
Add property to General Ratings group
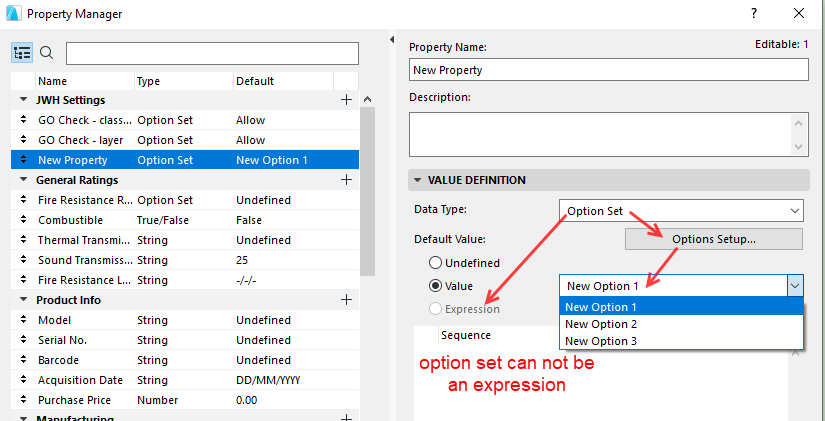(346, 180)
